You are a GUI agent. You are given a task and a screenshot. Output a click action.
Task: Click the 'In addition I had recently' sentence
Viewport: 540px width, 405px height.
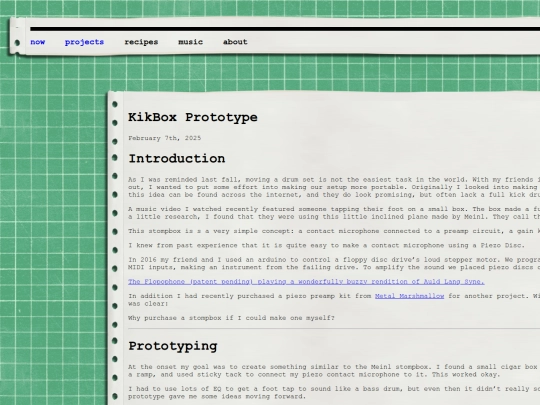(x=334, y=300)
